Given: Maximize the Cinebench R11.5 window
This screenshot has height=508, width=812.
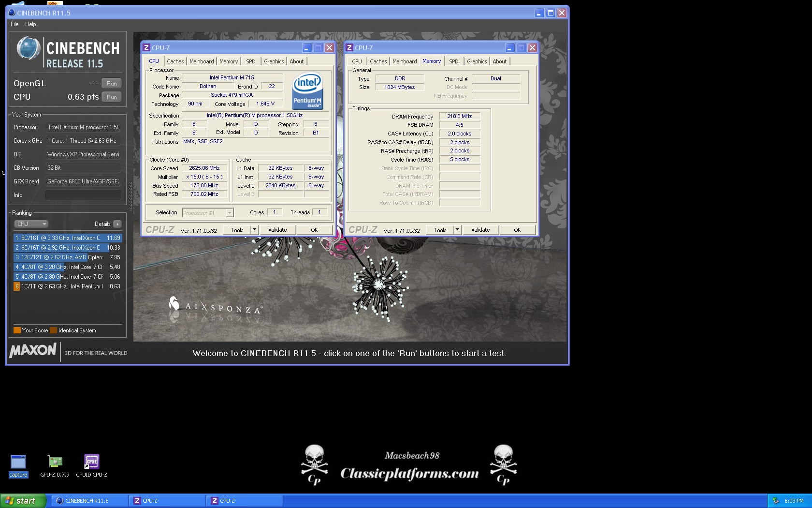Looking at the screenshot, I should [x=551, y=13].
